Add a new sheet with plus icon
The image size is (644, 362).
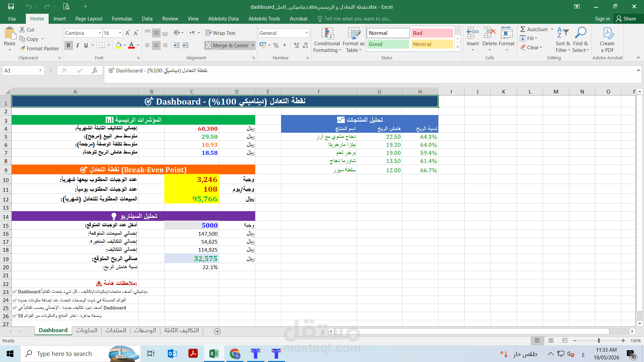tap(217, 331)
